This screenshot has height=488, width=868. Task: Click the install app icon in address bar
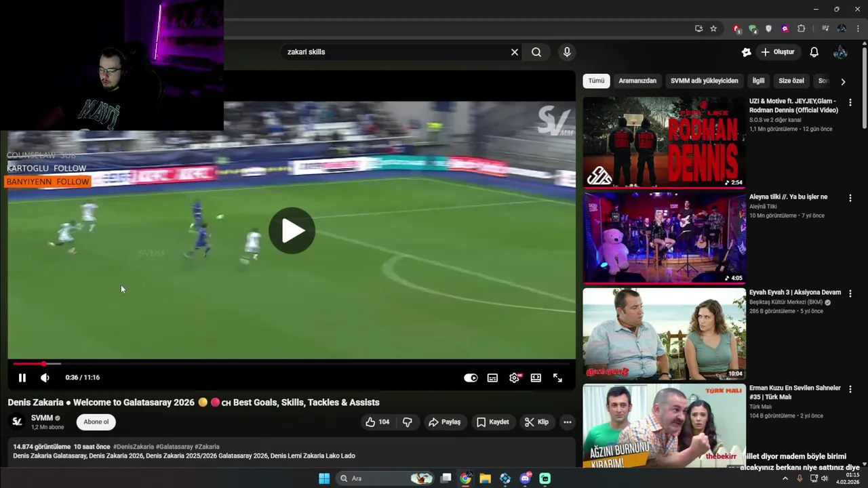pyautogui.click(x=698, y=28)
